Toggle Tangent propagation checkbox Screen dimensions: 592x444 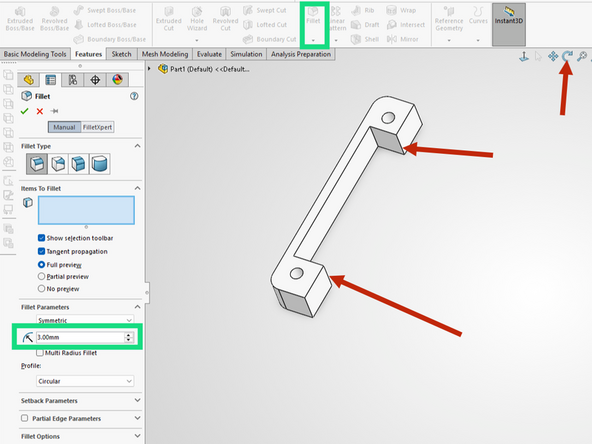pyautogui.click(x=42, y=251)
